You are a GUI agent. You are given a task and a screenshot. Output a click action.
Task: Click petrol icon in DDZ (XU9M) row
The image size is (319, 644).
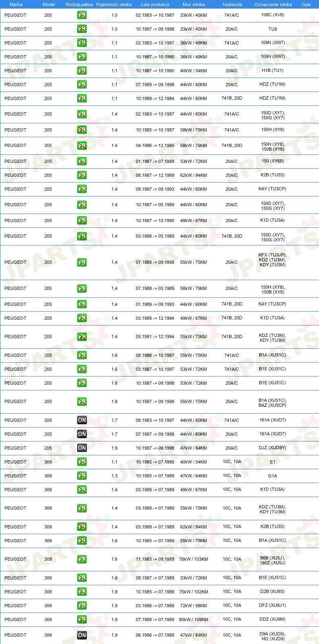tap(82, 619)
